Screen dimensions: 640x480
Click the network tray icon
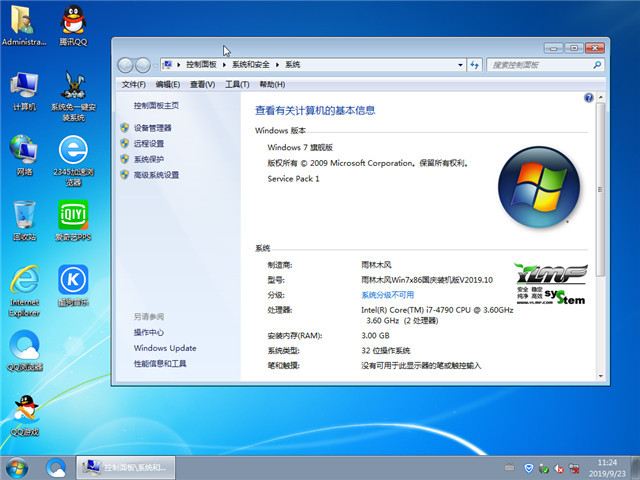[x=574, y=468]
